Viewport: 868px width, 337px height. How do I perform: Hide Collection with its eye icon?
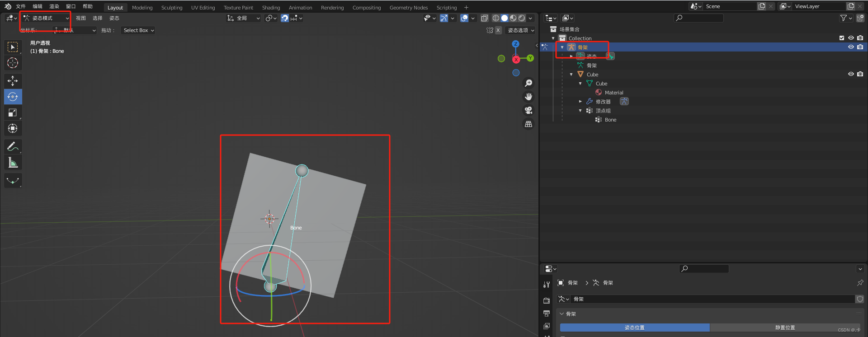point(851,38)
